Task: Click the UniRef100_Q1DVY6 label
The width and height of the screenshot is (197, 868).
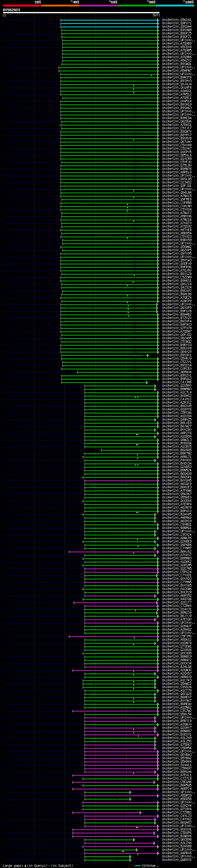Action: coord(177,410)
